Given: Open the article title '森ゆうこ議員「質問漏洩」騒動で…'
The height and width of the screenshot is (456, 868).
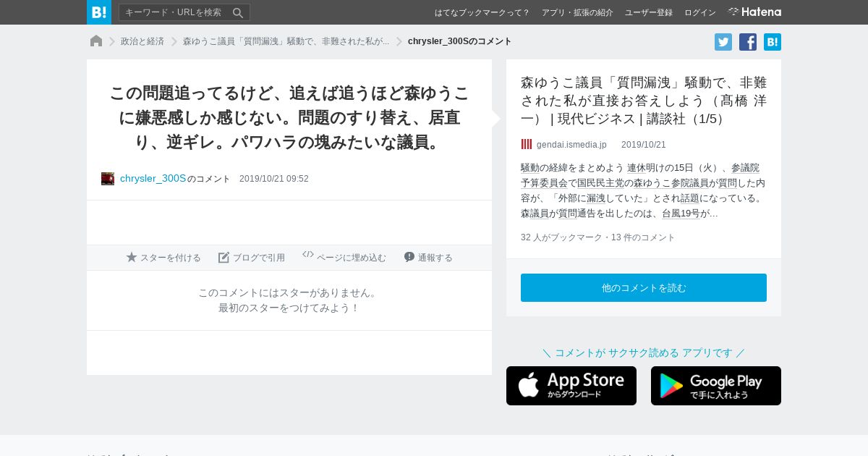Looking at the screenshot, I should (x=644, y=101).
